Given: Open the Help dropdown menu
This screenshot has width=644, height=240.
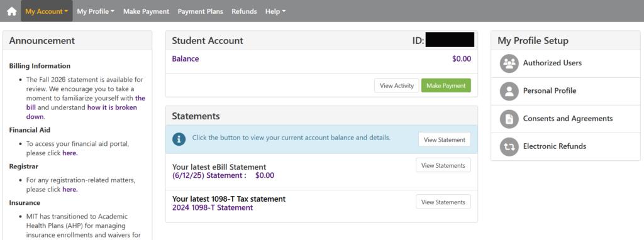Looking at the screenshot, I should [x=275, y=11].
